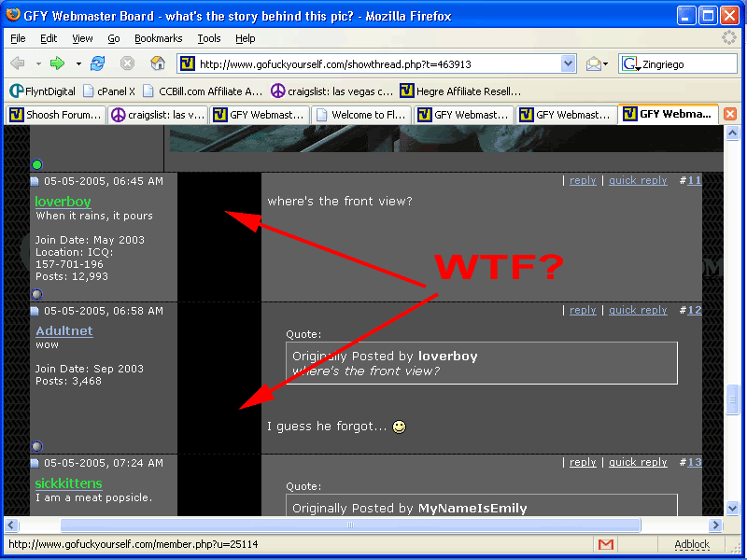Open the Help menu

[246, 38]
